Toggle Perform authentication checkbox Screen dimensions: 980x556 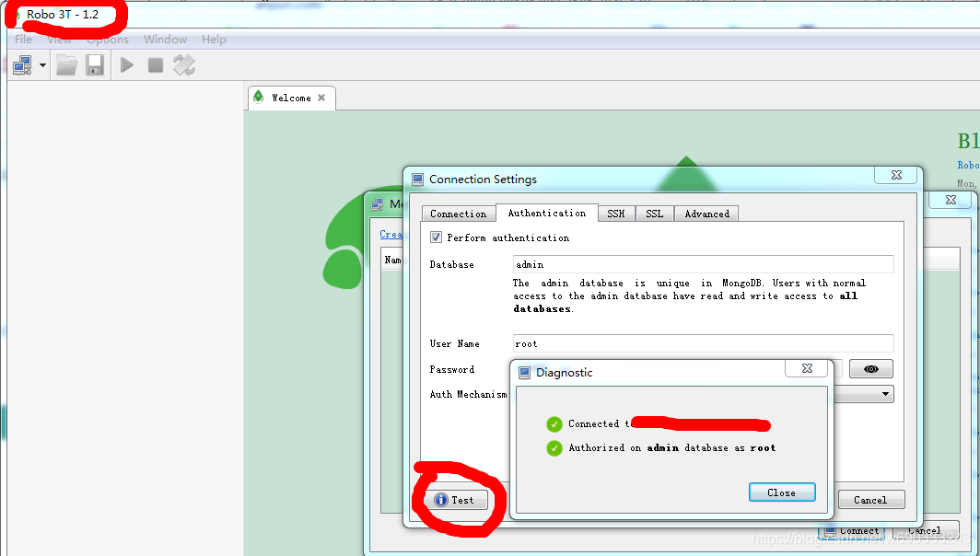[437, 237]
